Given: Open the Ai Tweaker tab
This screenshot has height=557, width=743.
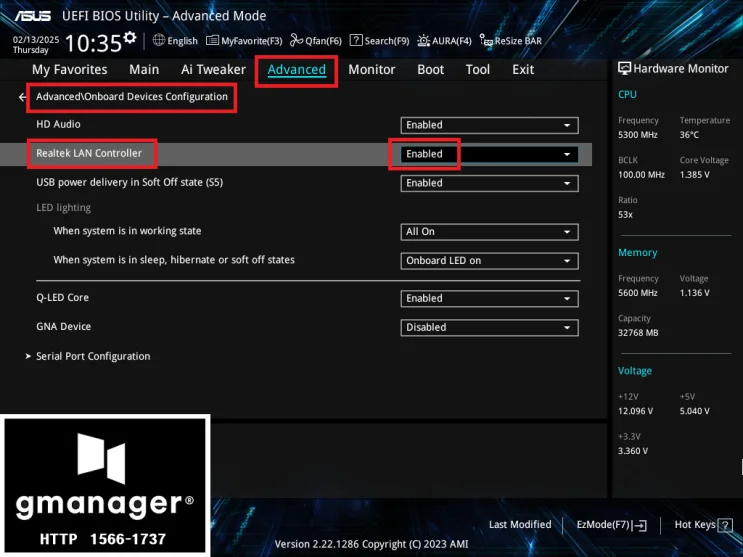Looking at the screenshot, I should (213, 70).
